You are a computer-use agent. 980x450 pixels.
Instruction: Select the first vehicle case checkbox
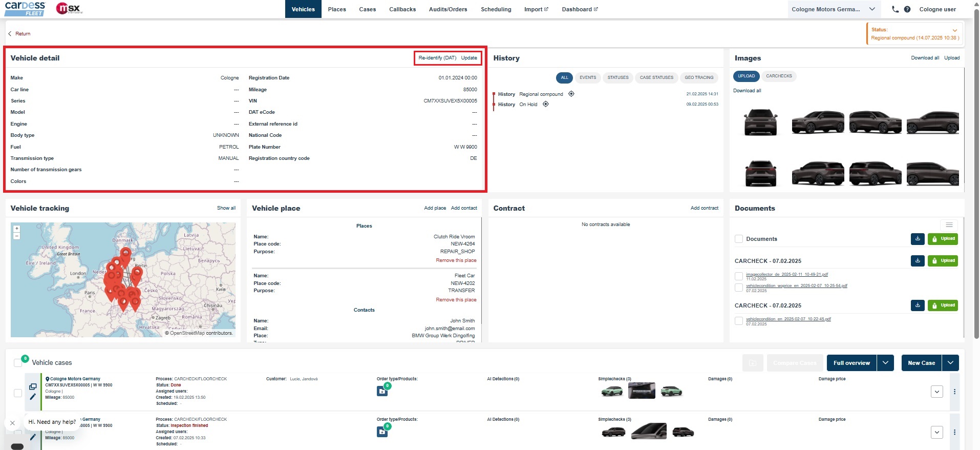(x=18, y=393)
